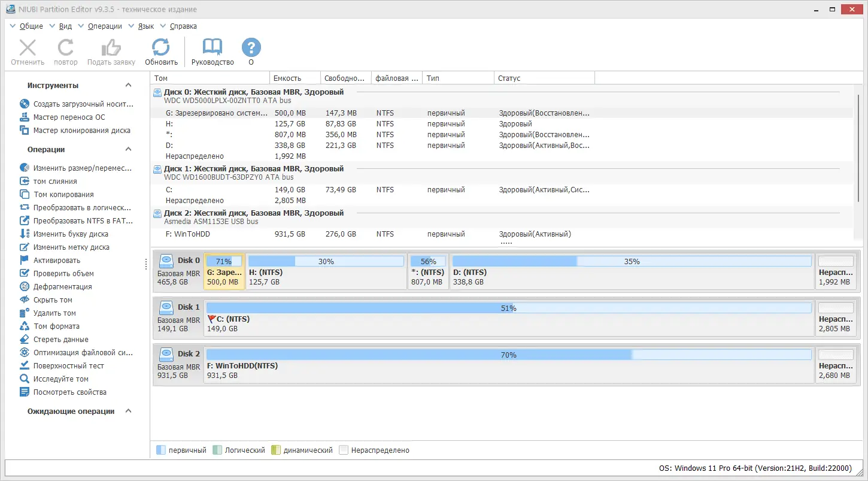Select the 2,805 MB unallocated block on Disk 1
This screenshot has width=868, height=481.
tap(836, 317)
